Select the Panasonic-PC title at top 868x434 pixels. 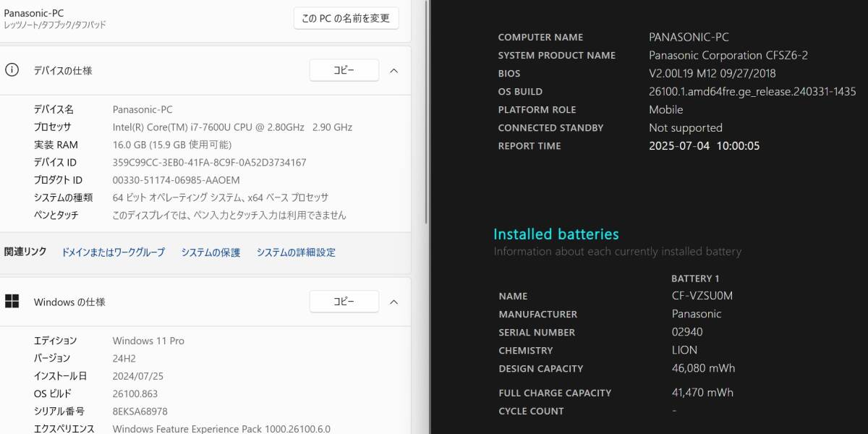[33, 12]
